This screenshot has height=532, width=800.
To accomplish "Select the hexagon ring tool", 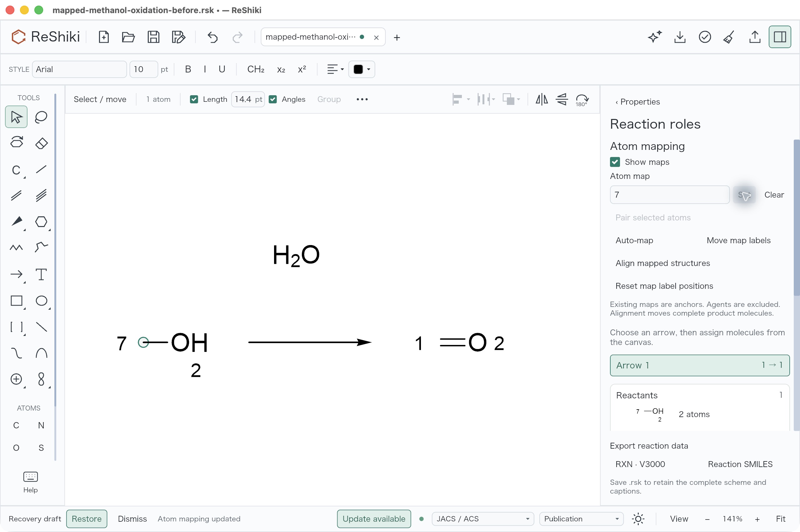I will [x=41, y=222].
